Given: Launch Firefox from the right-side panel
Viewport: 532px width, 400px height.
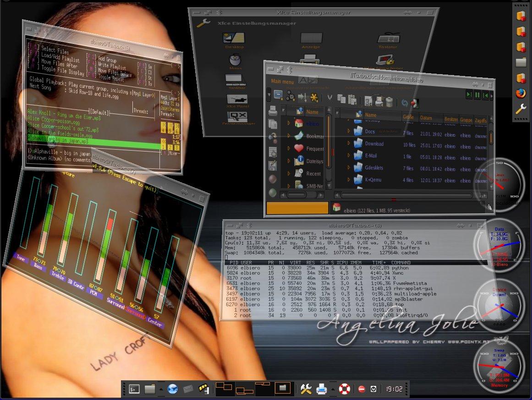Looking at the screenshot, I should point(521,93).
